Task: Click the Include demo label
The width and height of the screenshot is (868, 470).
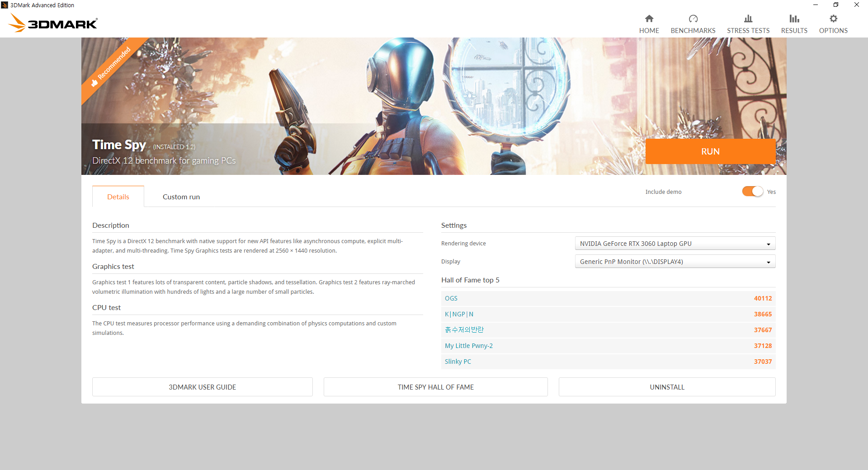Action: click(663, 192)
